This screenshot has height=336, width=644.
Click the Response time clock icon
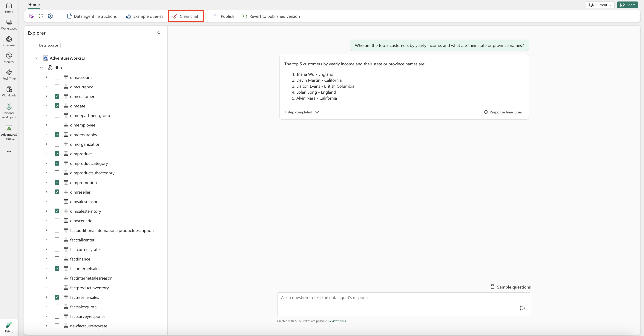point(486,112)
